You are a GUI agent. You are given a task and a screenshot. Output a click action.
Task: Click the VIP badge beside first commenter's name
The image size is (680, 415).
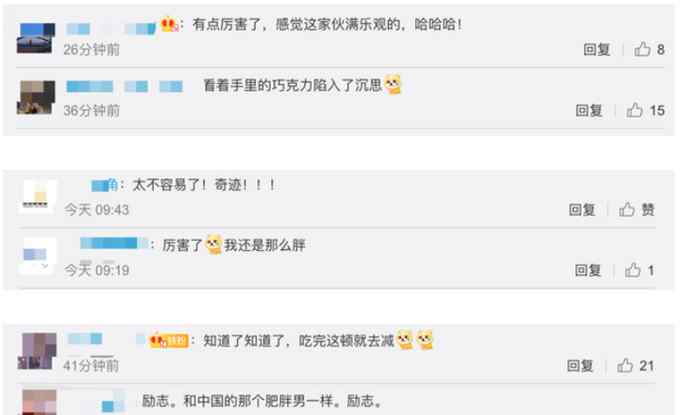click(169, 24)
